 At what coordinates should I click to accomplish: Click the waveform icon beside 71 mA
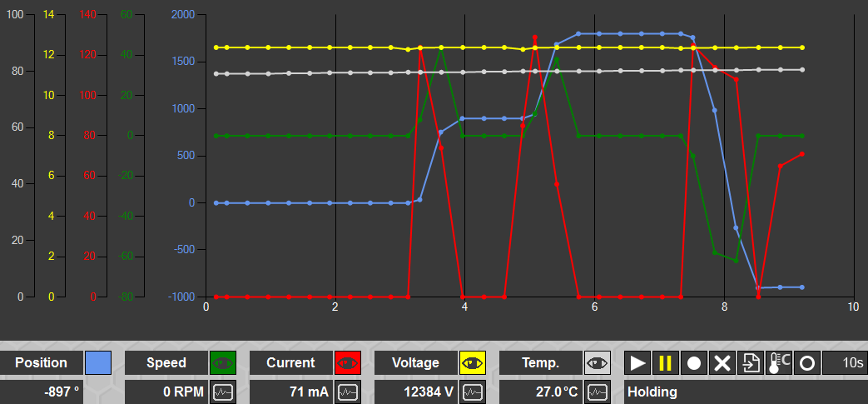348,391
